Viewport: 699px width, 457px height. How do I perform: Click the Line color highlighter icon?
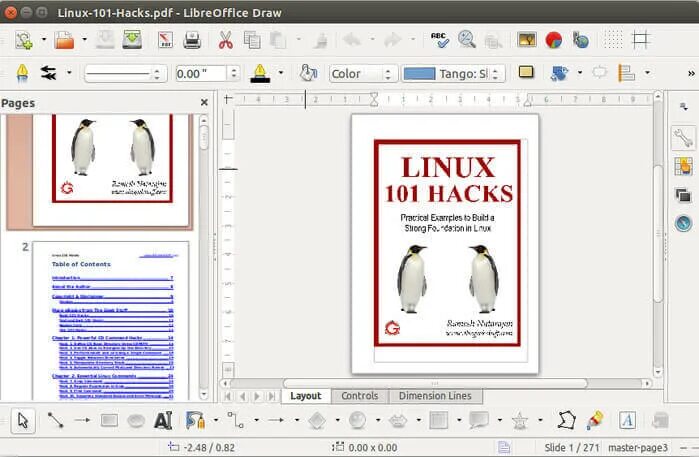point(260,73)
